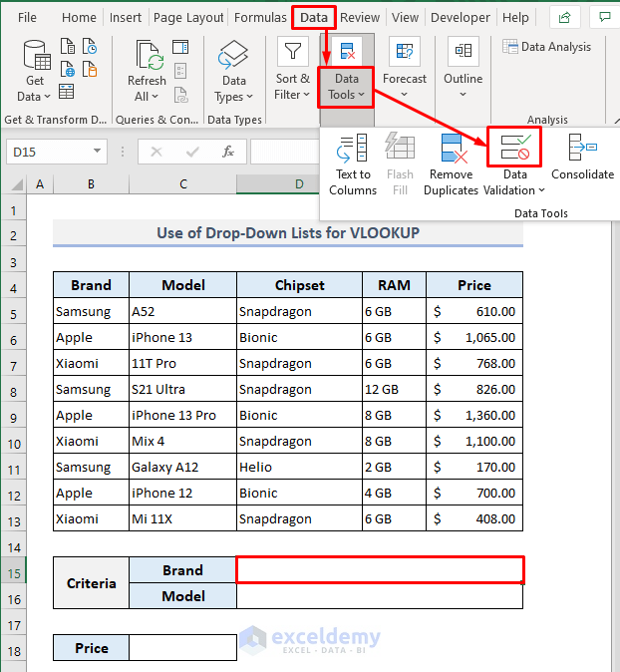Switch to the Formulas tab
This screenshot has height=672, width=620.
click(259, 18)
